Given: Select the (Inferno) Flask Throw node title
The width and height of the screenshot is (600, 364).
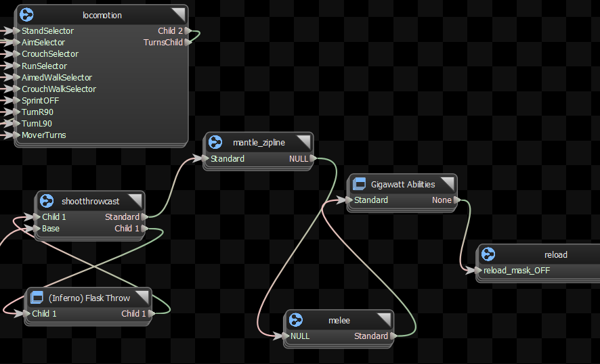Looking at the screenshot, I should click(89, 298).
